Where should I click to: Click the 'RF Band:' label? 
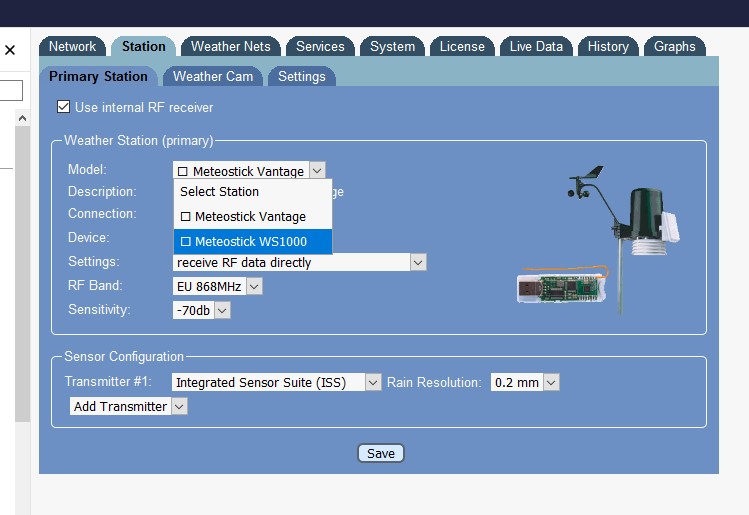coord(95,285)
